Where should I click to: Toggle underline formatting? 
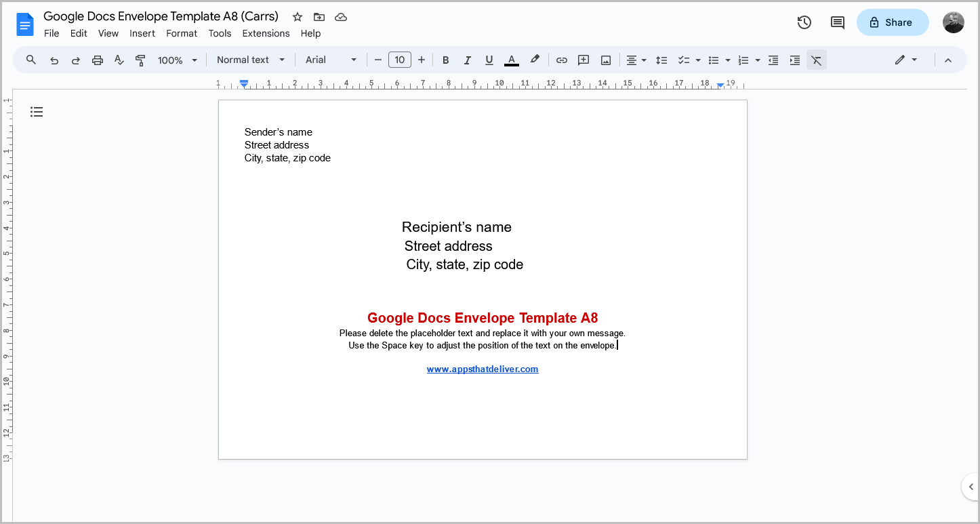(489, 60)
